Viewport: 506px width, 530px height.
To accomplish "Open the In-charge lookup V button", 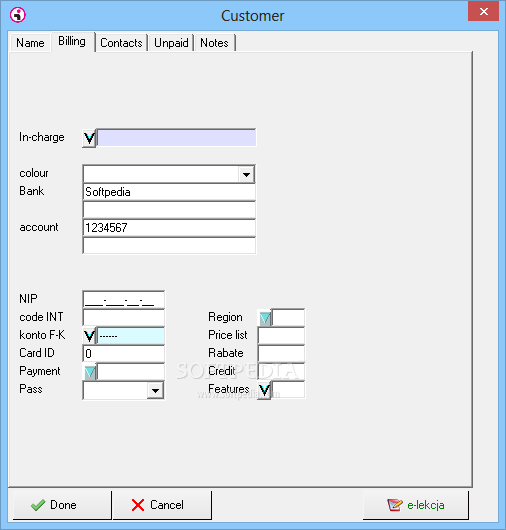I will point(89,138).
